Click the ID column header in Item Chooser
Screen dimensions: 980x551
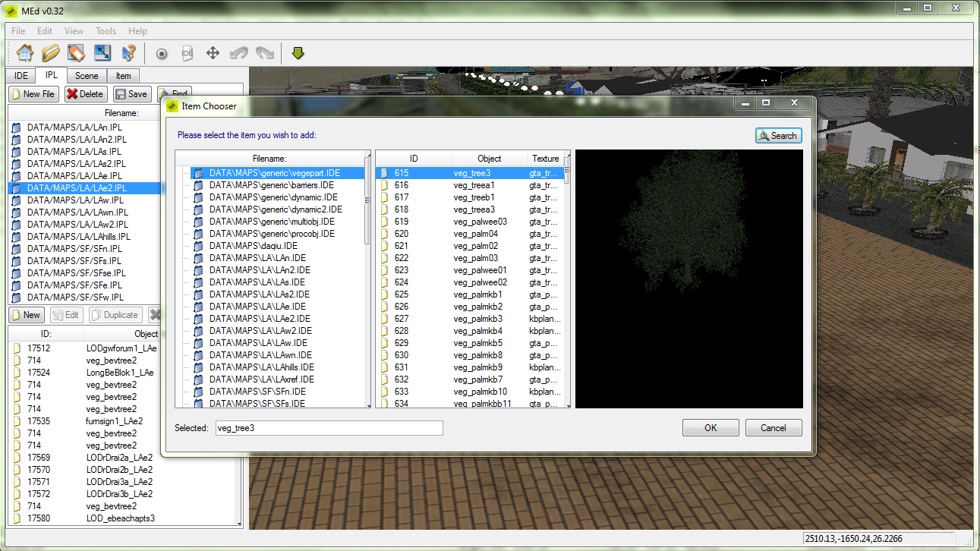(414, 159)
